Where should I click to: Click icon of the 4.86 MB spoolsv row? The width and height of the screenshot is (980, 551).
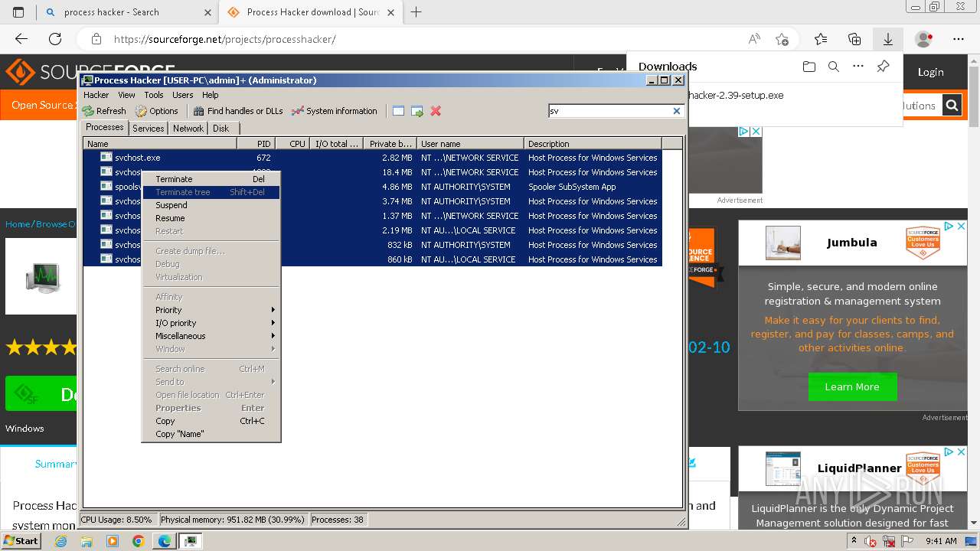click(x=106, y=186)
